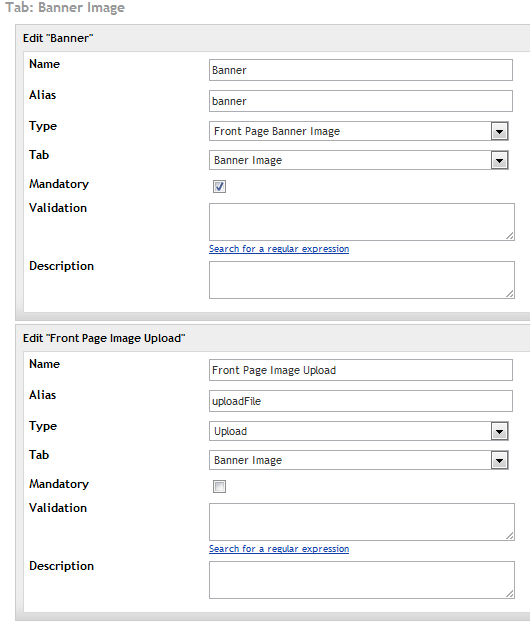The width and height of the screenshot is (530, 624).
Task: Grab resize handle of Upload Description textarea
Action: [510, 594]
